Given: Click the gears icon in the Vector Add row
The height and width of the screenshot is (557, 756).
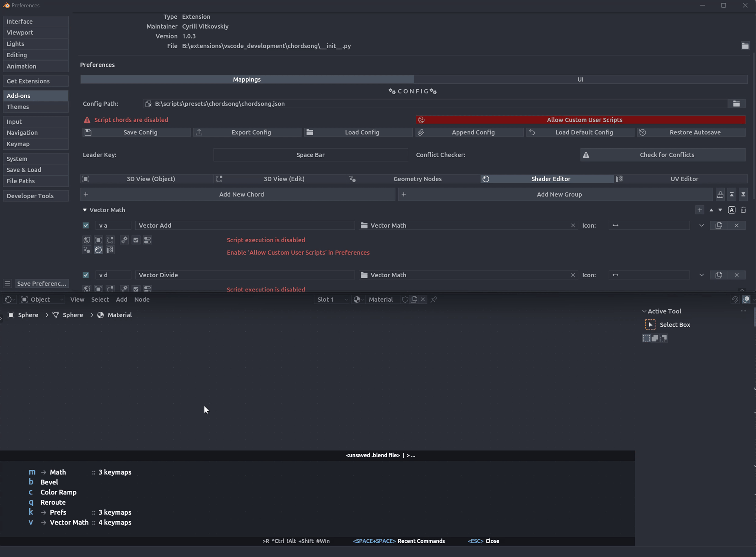Looking at the screenshot, I should coord(124,240).
